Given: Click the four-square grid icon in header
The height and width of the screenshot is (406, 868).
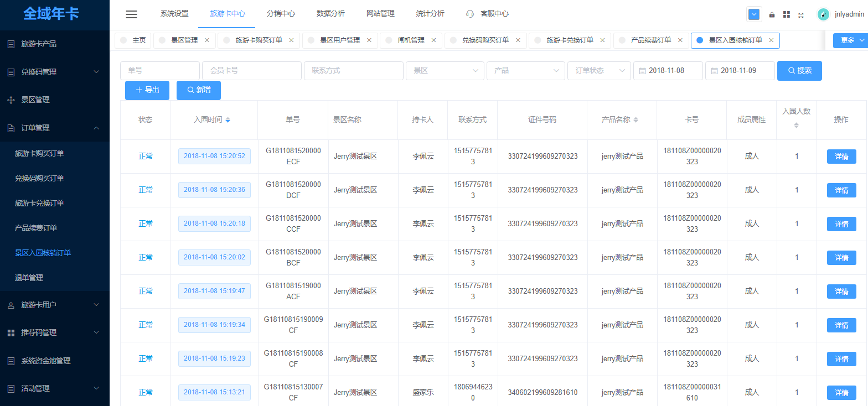Looking at the screenshot, I should pos(786,15).
